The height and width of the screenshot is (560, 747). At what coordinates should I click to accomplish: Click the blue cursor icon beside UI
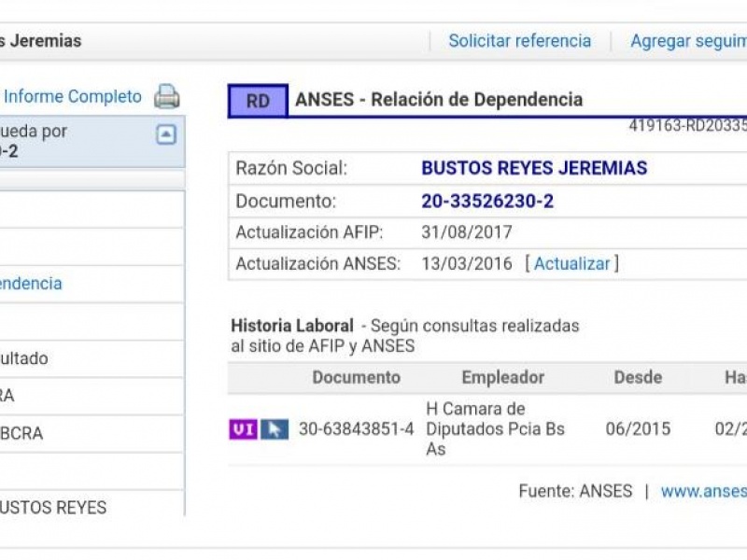click(x=275, y=429)
